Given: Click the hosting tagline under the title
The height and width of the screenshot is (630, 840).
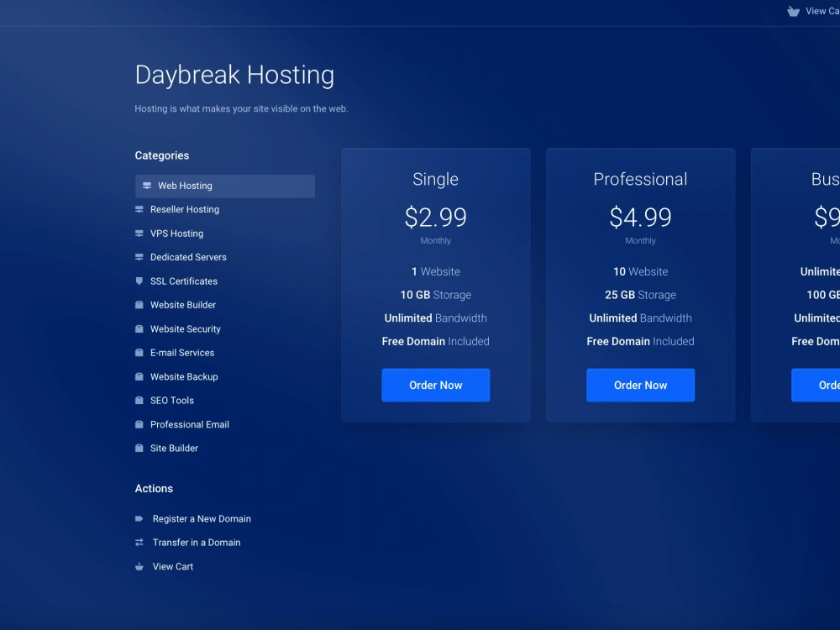Looking at the screenshot, I should pos(241,108).
